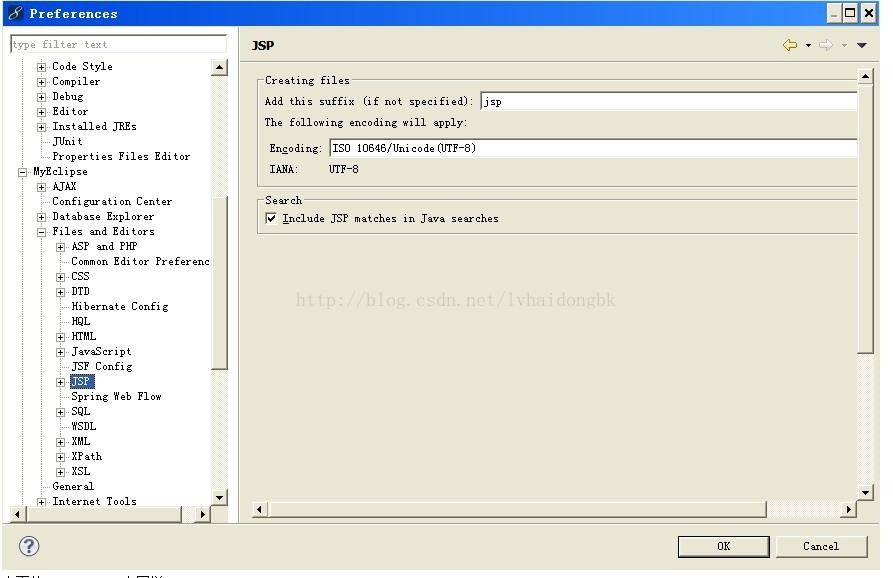The image size is (893, 578).
Task: Collapse the MyEclipse tree node
Action: coord(22,171)
